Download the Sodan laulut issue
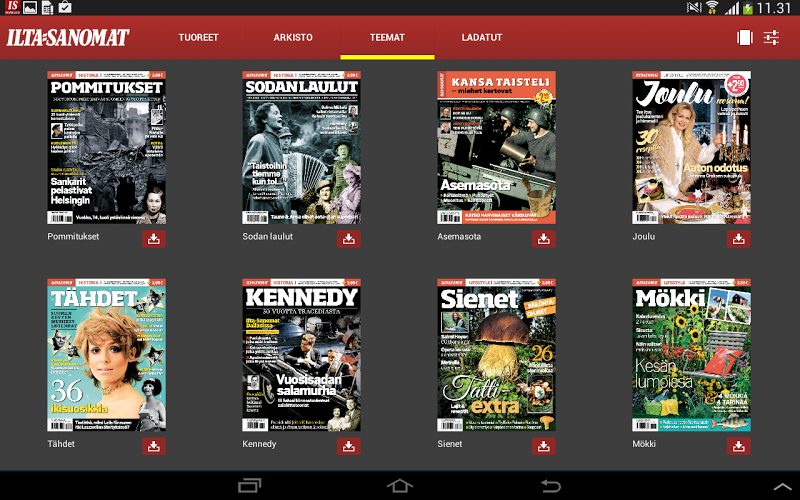Screen dimensions: 800x500 (348, 239)
